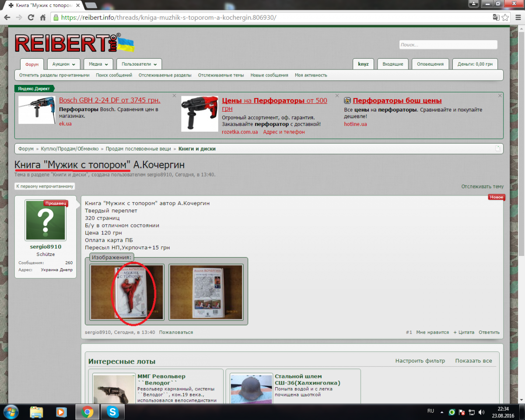The image size is (525, 420).
Task: Click the browser home icon
Action: pyautogui.click(x=42, y=17)
